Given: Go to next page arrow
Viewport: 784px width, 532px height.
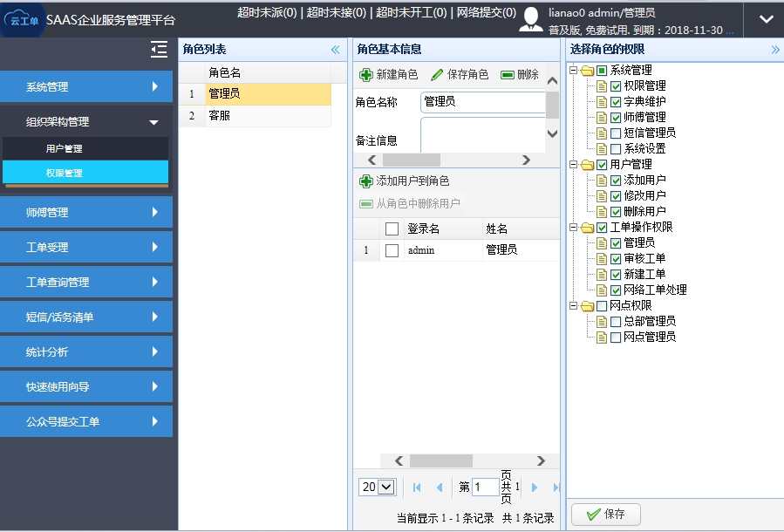Looking at the screenshot, I should click(535, 488).
